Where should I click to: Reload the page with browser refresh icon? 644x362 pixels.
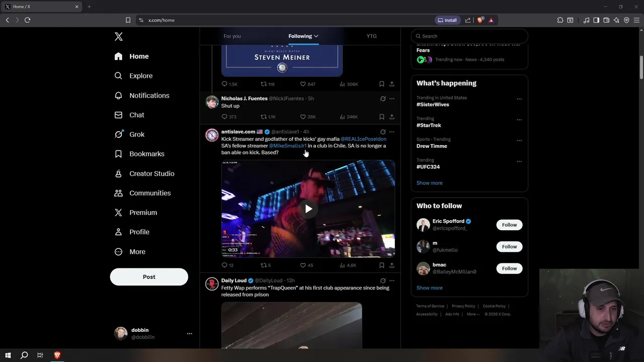[x=27, y=20]
